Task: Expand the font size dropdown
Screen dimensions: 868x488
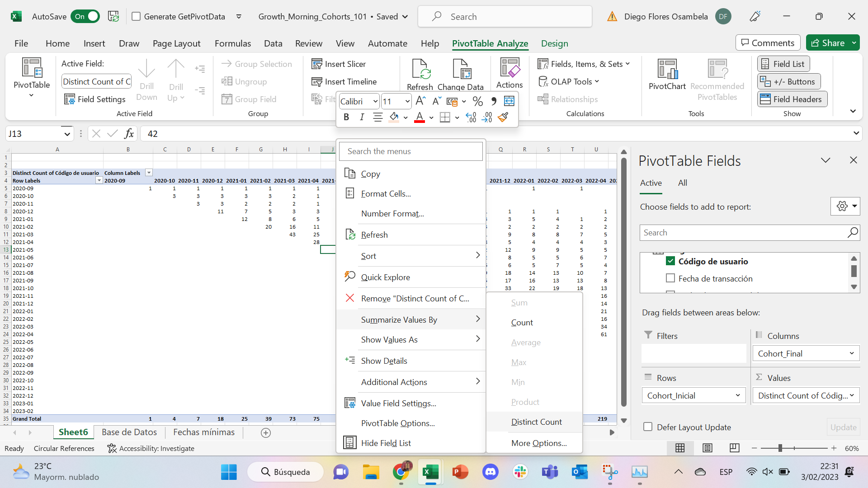Action: click(407, 101)
